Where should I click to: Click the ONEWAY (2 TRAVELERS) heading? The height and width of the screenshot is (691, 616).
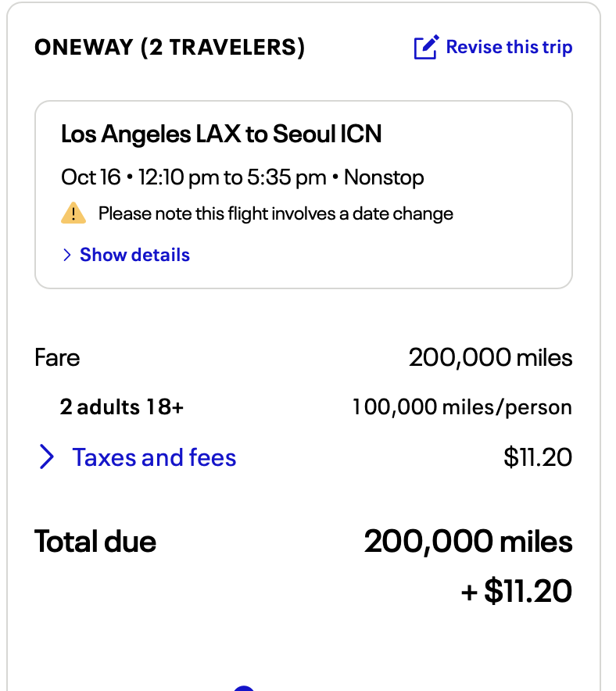[170, 48]
